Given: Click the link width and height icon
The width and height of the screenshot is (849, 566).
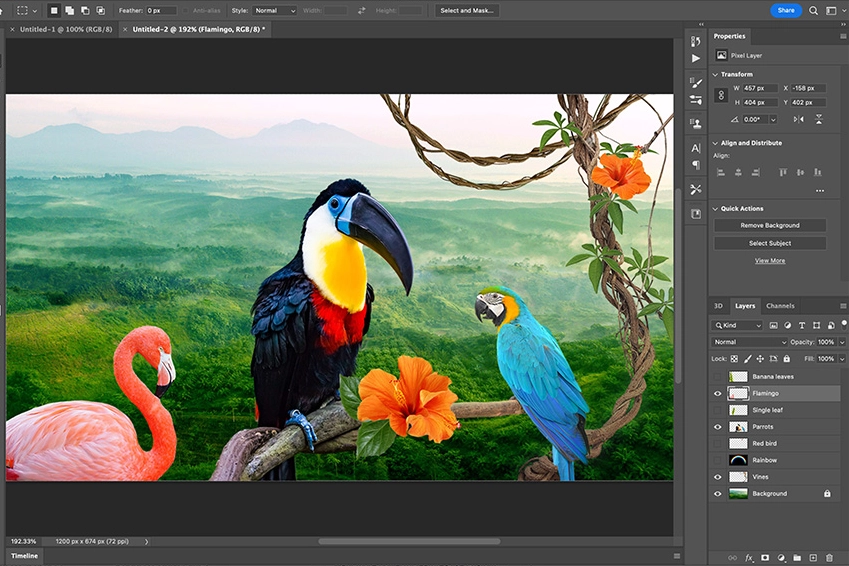Looking at the screenshot, I should click(x=721, y=95).
